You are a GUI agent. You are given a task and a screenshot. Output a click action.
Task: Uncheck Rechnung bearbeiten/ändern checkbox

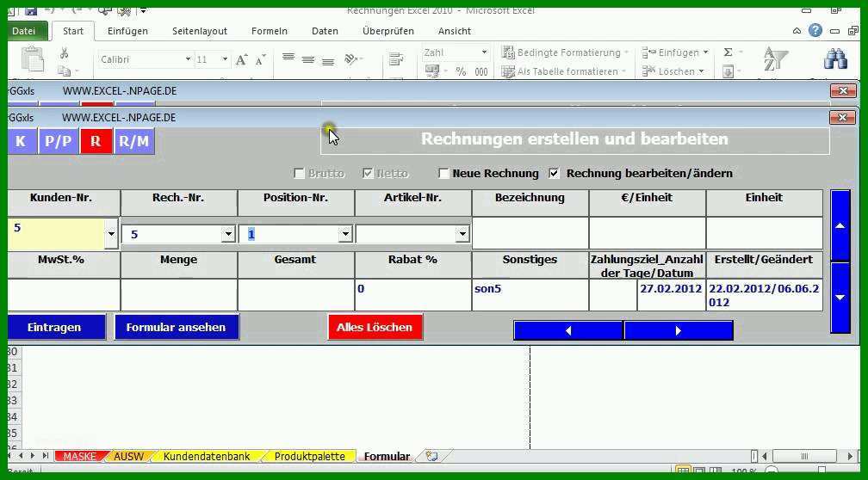pyautogui.click(x=555, y=174)
